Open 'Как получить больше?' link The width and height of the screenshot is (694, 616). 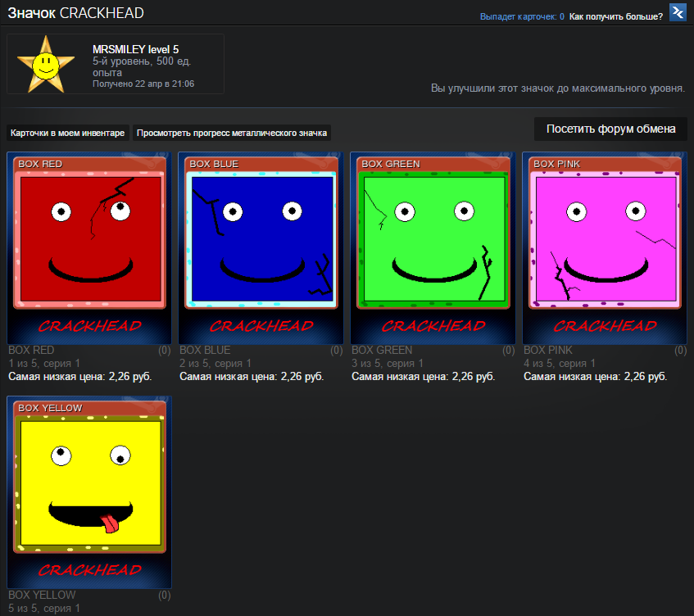tap(615, 16)
